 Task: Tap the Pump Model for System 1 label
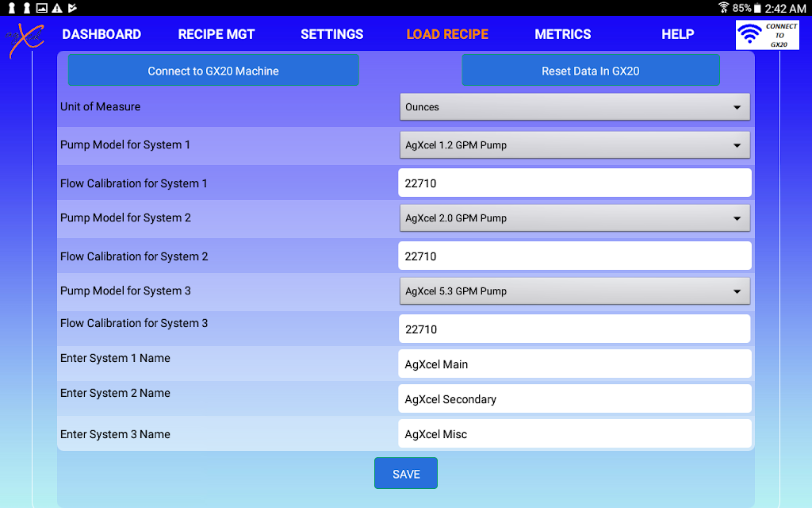pyautogui.click(x=125, y=145)
